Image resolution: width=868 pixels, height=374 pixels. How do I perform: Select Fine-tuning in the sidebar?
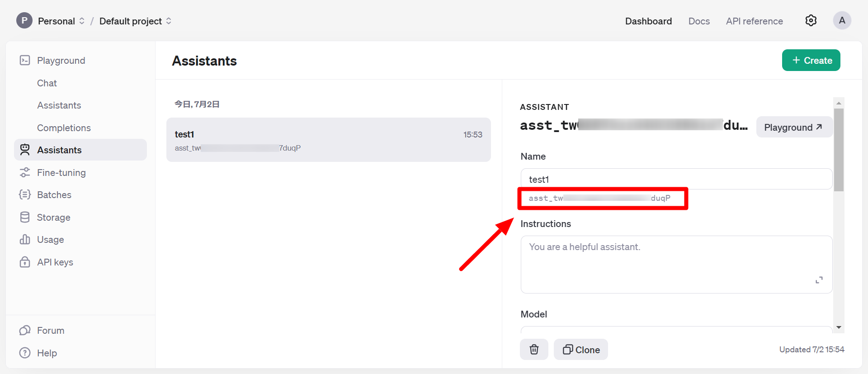[x=61, y=173]
